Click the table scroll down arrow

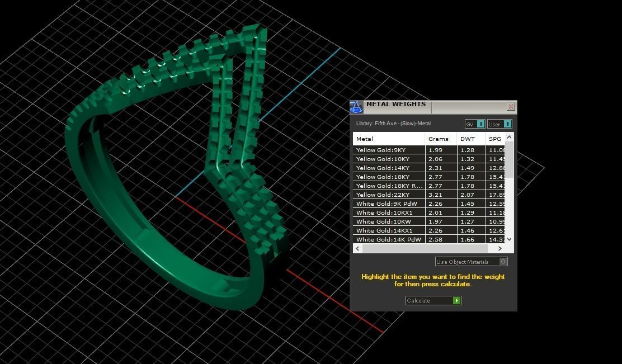pos(510,239)
